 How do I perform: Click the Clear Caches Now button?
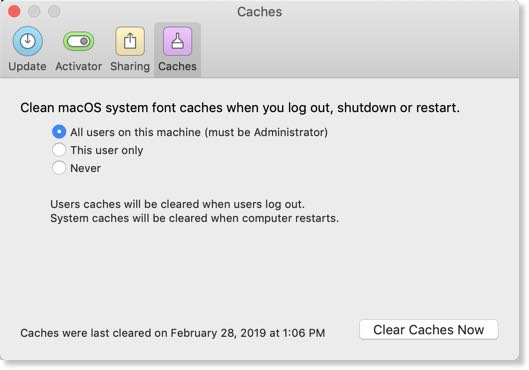(x=429, y=330)
